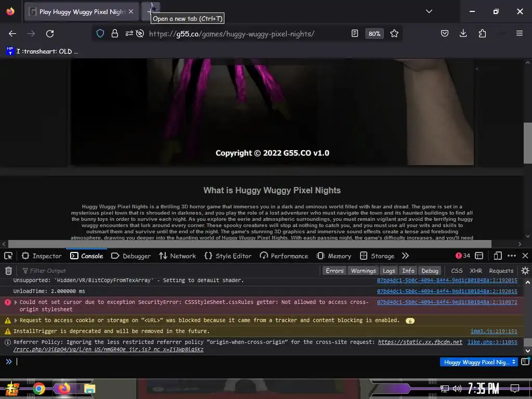Toggle reader view icon
The image size is (532, 399).
point(354,33)
